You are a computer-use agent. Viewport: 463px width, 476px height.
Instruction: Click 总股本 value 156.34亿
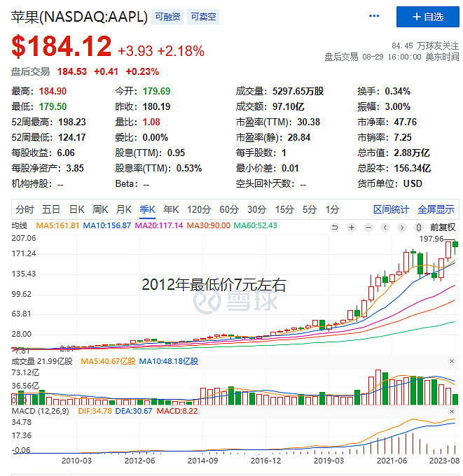[413, 168]
